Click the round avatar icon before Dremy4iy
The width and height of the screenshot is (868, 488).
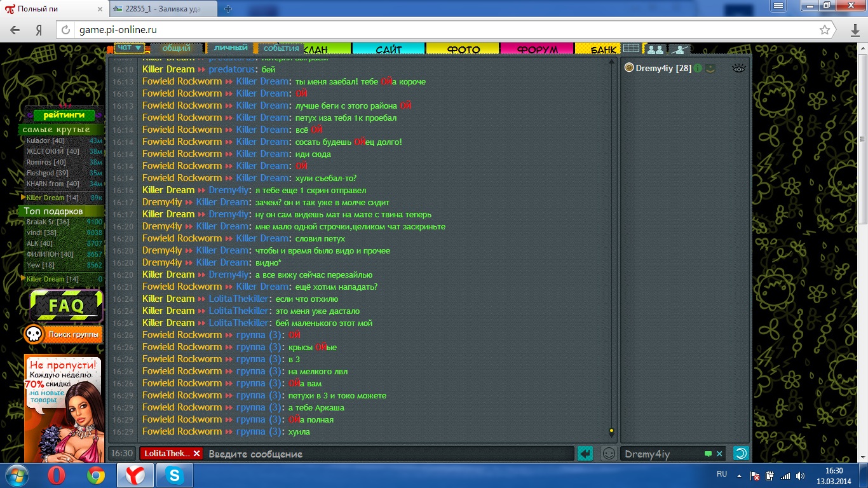click(629, 67)
